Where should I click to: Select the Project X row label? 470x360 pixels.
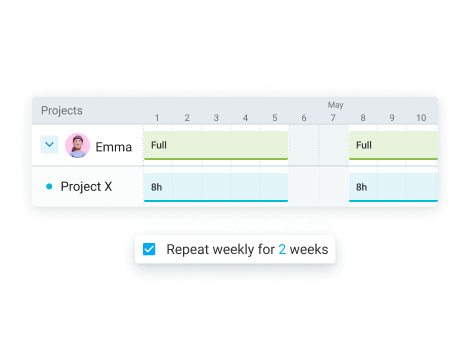point(86,187)
